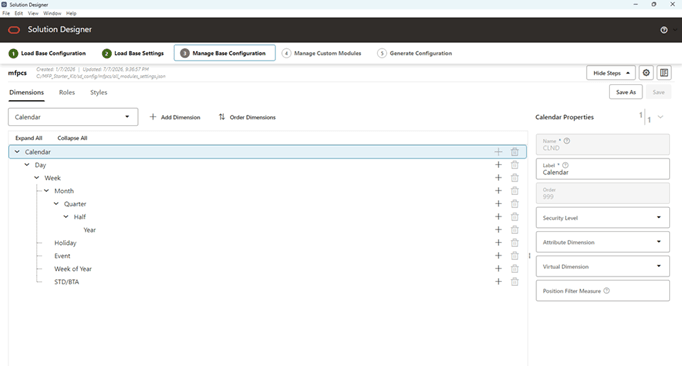Screen dimensions: 682x366
Task: Add child under Week row
Action: coord(498,178)
